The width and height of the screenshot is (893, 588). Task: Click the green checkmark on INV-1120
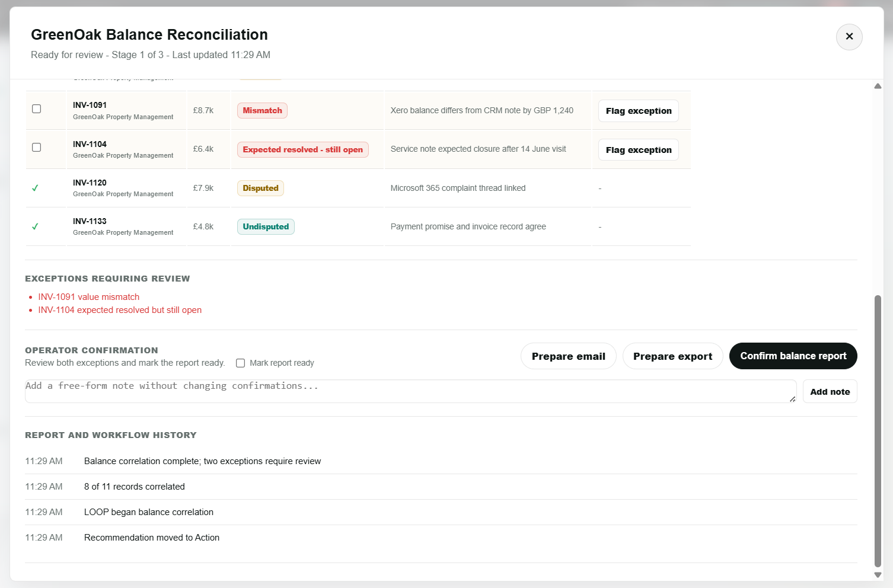tap(35, 188)
